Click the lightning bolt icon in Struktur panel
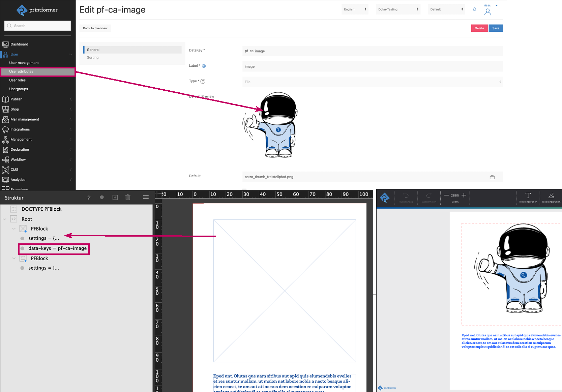Image resolution: width=562 pixels, height=392 pixels. [89, 197]
